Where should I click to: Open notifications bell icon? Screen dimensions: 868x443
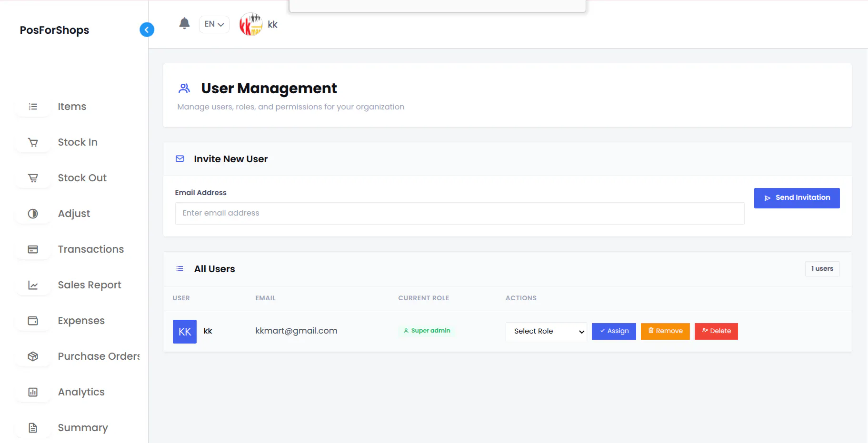click(184, 23)
